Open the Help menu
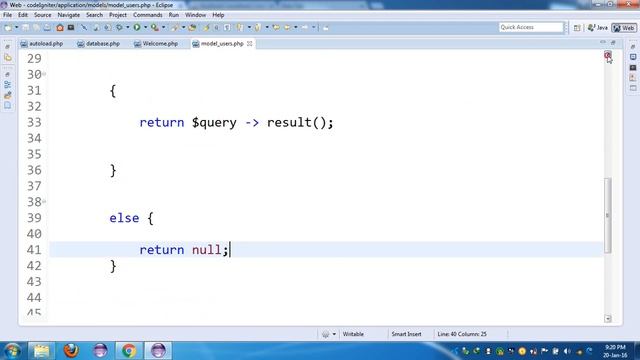640x360 pixels. [x=218, y=15]
